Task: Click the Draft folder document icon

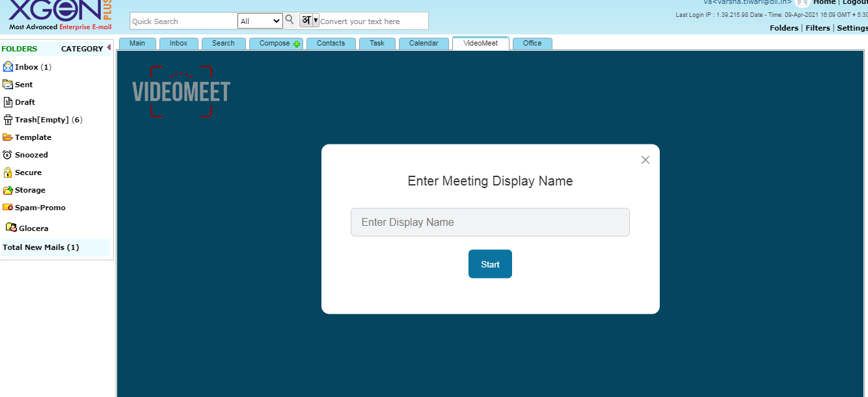Action: 8,102
